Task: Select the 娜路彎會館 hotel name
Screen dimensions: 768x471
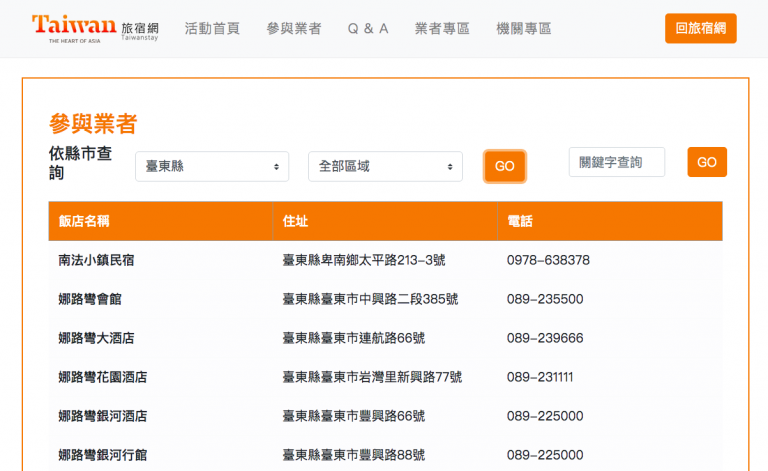Action: 90,299
